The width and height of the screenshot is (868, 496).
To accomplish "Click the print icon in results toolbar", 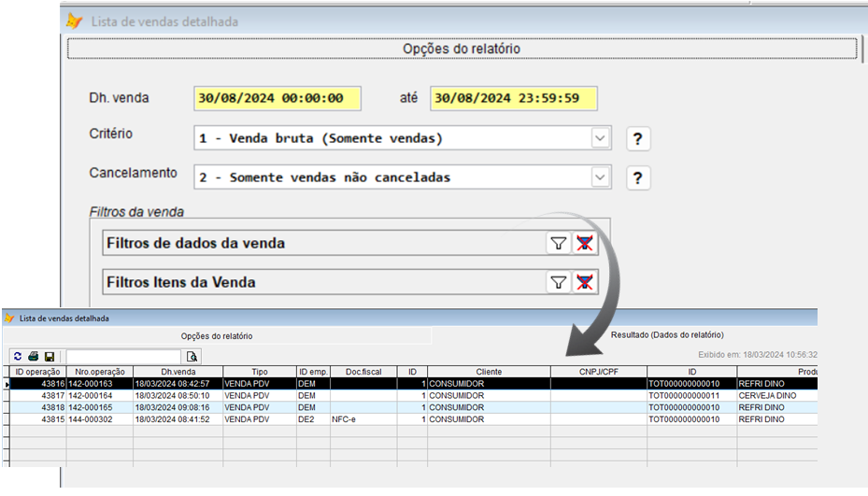I will click(33, 357).
